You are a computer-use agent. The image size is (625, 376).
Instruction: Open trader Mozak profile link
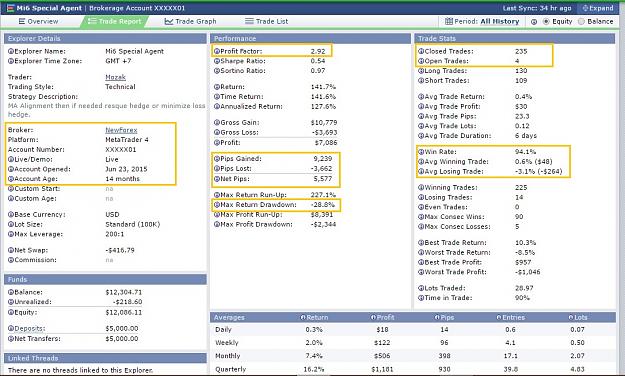(x=115, y=77)
